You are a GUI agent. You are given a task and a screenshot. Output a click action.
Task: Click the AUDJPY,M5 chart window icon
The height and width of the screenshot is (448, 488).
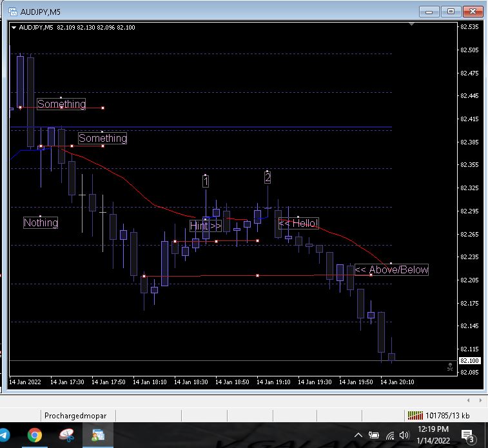(13, 12)
